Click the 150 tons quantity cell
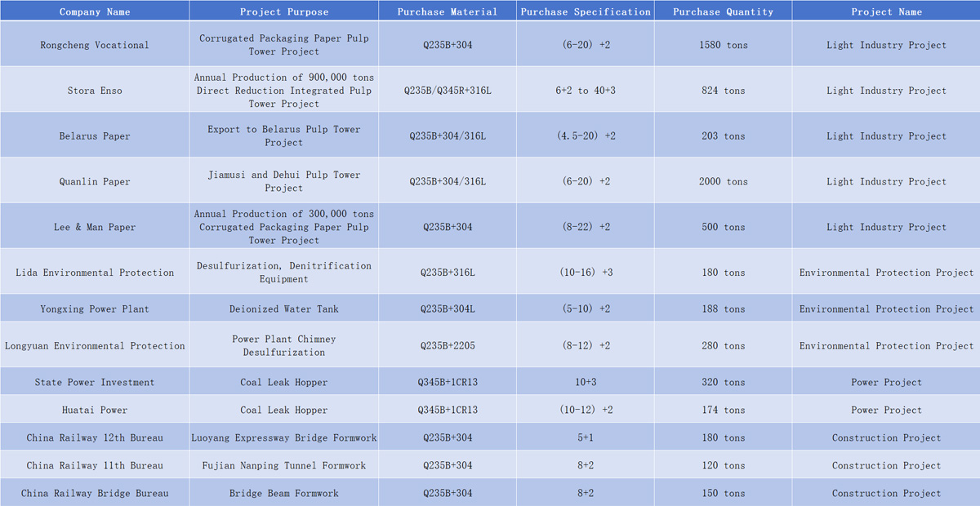This screenshot has width=980, height=506. click(724, 493)
